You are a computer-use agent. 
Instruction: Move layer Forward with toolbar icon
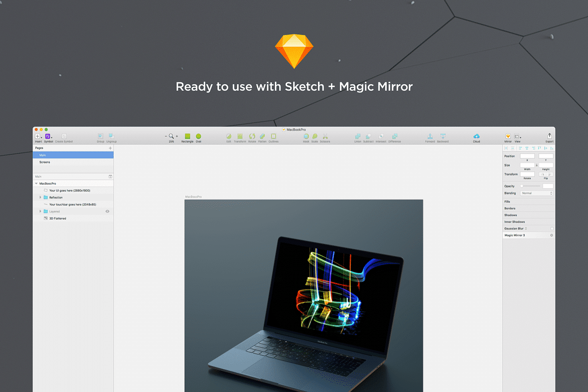point(430,136)
